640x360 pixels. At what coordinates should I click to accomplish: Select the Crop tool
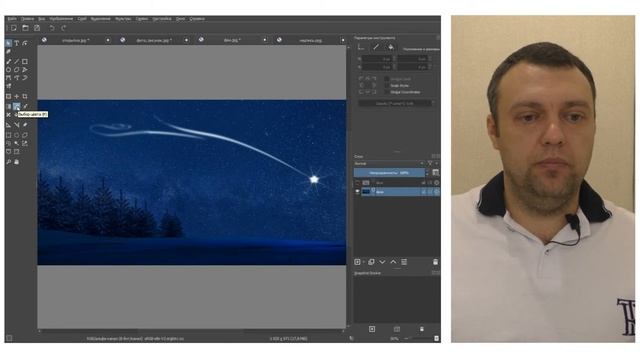pos(25,96)
